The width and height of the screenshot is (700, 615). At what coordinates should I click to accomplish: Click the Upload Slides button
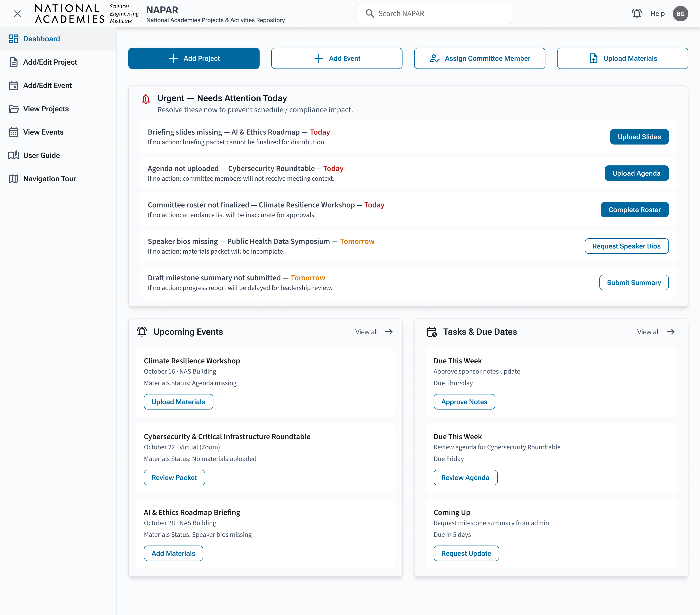pyautogui.click(x=639, y=137)
